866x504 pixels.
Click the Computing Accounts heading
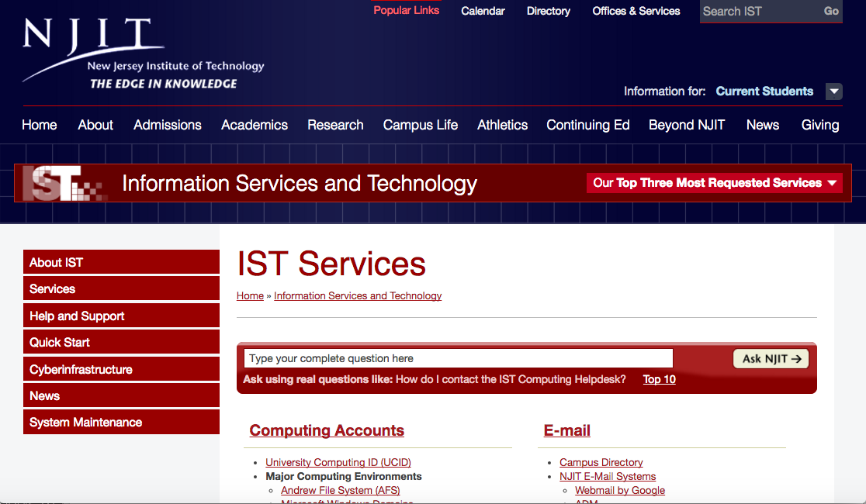326,430
